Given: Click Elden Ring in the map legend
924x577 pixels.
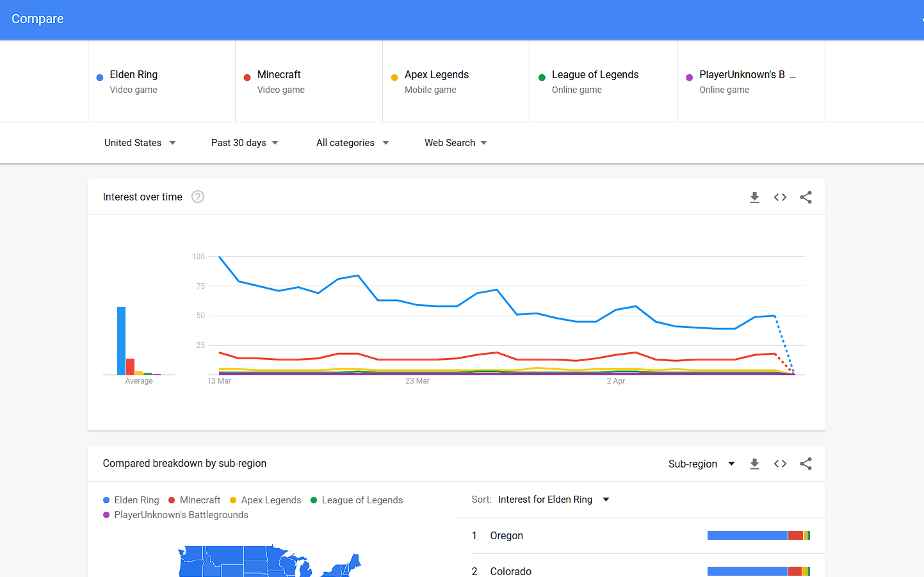Looking at the screenshot, I should tap(131, 500).
